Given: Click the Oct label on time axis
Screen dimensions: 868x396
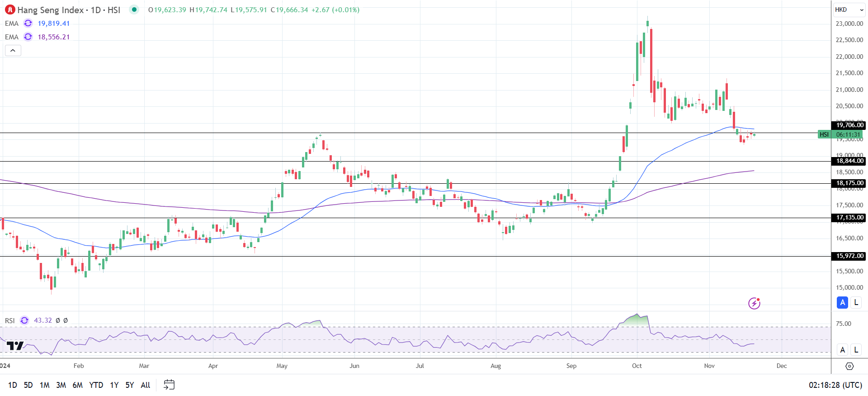Looking at the screenshot, I should tap(637, 366).
